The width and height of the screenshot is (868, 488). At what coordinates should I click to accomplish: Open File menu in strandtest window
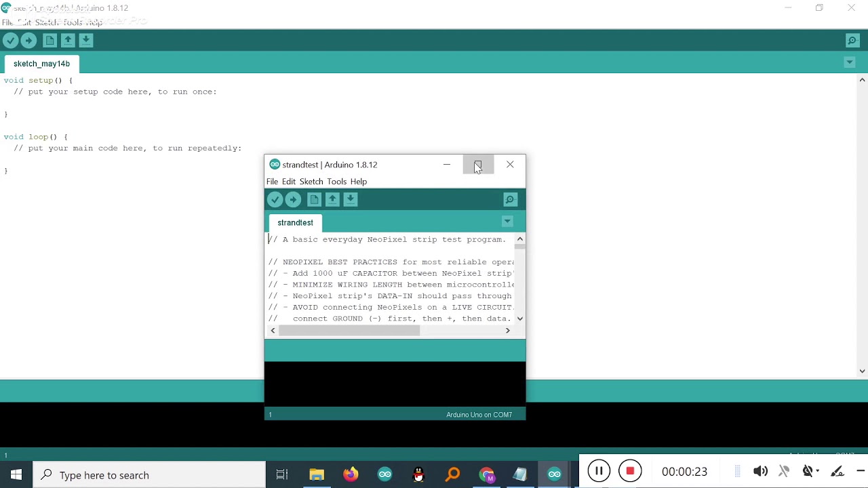point(272,182)
